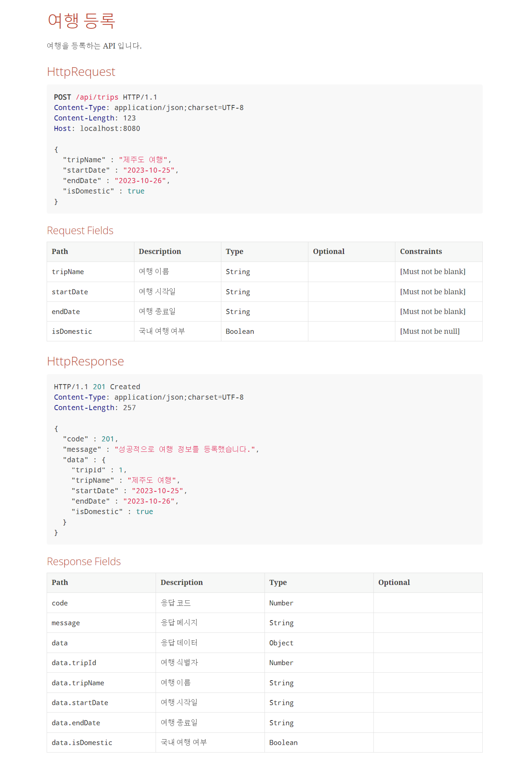
Task: Click the data.isDomestic path cell
Action: point(101,743)
